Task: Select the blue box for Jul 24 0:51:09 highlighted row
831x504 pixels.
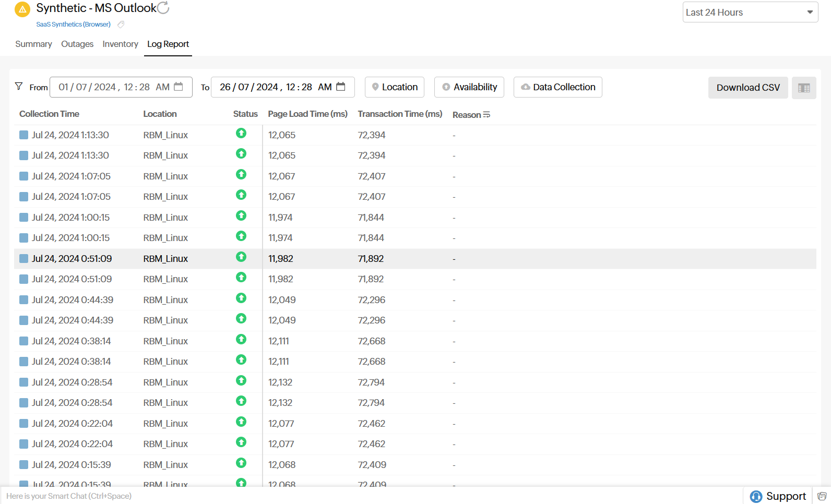Action: [23, 259]
